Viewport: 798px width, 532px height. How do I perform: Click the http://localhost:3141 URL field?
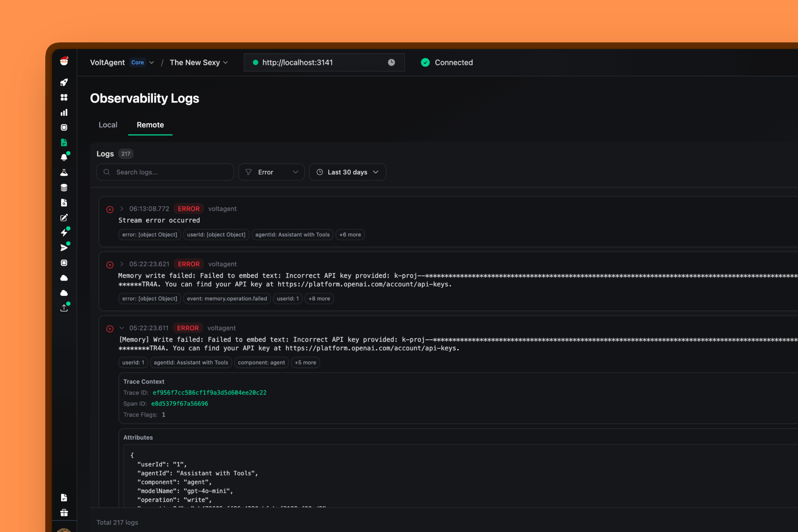coord(324,62)
